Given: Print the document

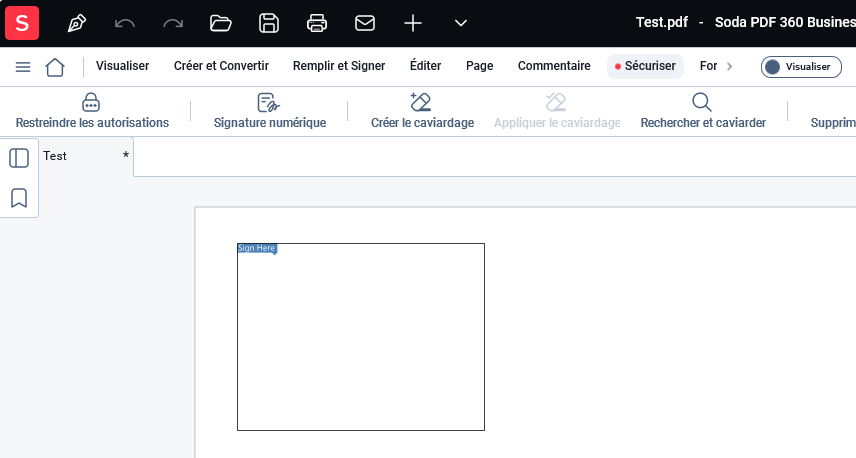Looking at the screenshot, I should tap(317, 23).
